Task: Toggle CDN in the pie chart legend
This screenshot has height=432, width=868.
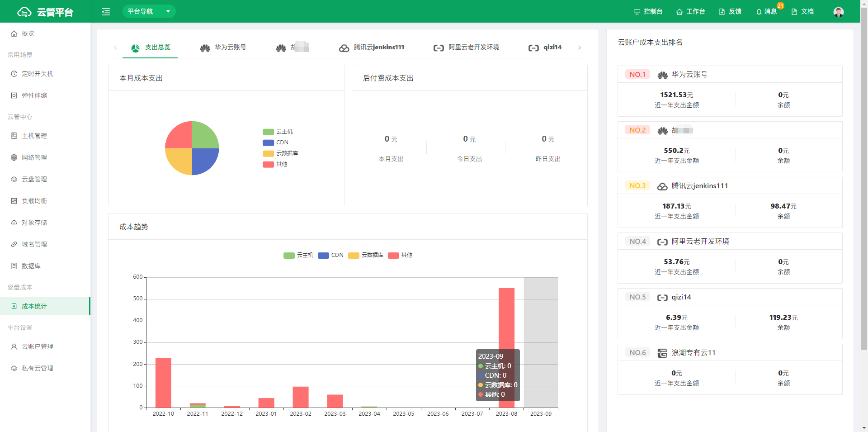Action: tap(276, 142)
